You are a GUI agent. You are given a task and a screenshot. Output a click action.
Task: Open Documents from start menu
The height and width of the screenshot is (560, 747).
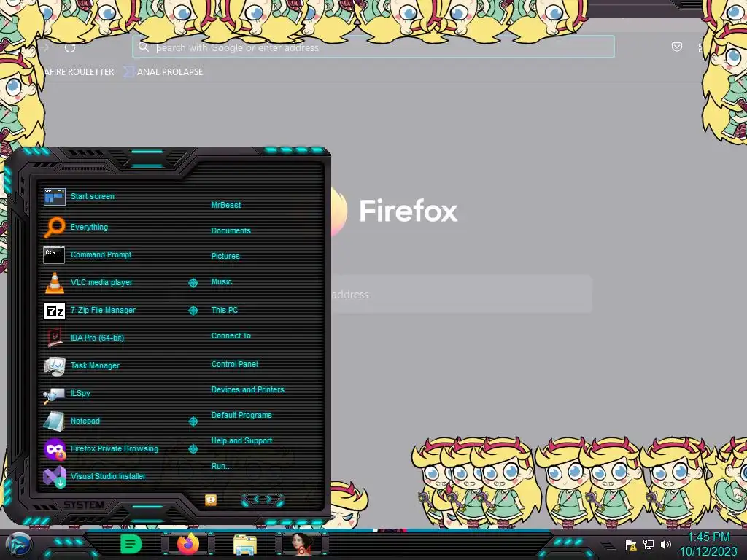[x=231, y=230]
